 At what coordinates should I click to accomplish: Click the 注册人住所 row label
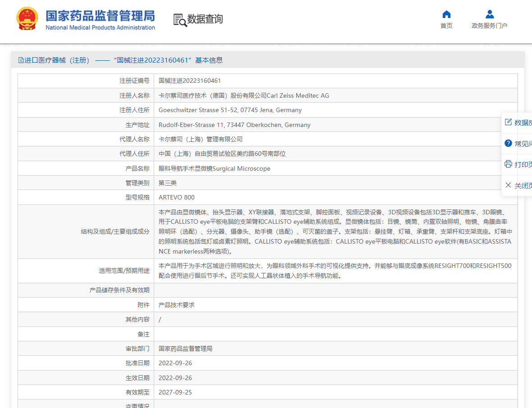(134, 110)
